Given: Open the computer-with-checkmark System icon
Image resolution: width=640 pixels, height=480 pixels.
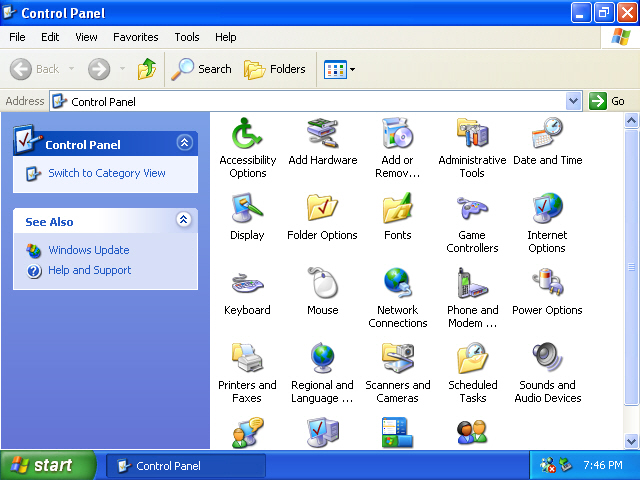Looking at the screenshot, I should coord(322,432).
